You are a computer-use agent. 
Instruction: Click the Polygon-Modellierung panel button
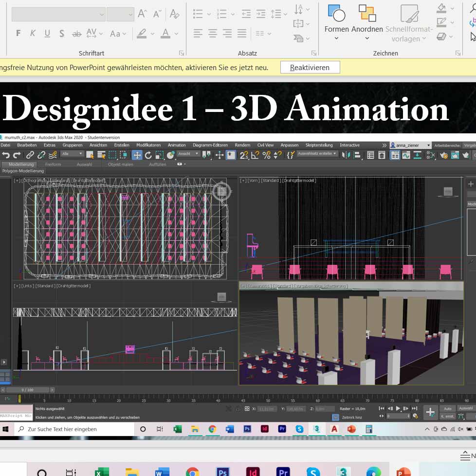pyautogui.click(x=23, y=171)
